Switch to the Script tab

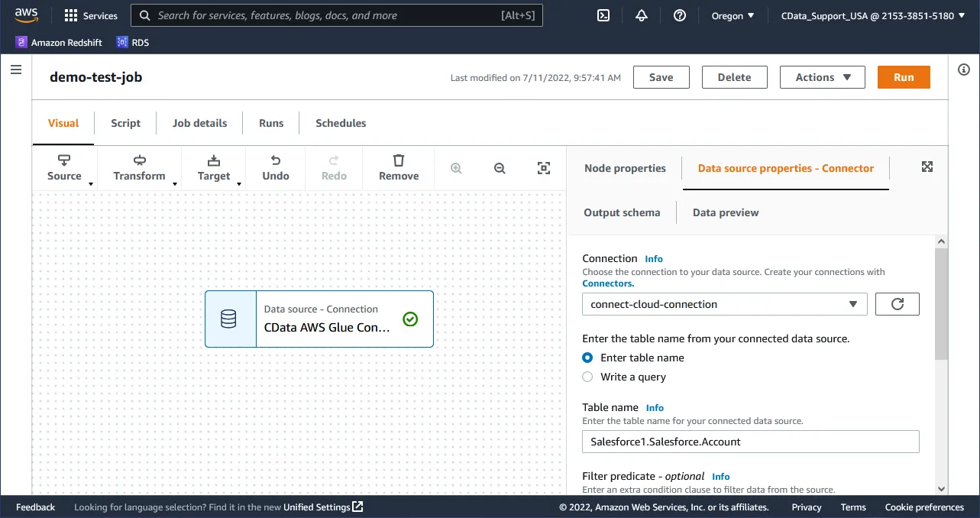(x=125, y=122)
